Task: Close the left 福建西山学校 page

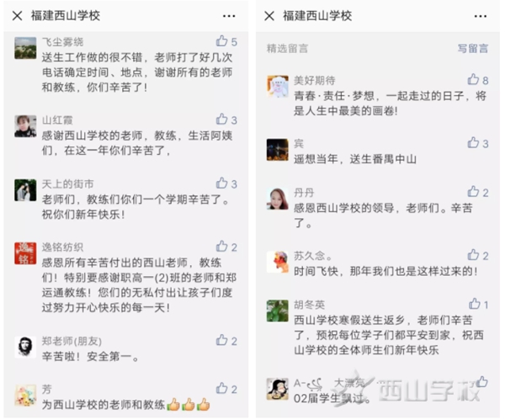Action: tap(18, 15)
